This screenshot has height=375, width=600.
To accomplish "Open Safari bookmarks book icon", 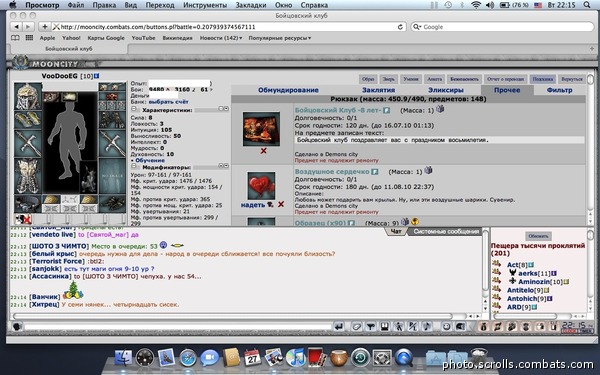I will point(15,38).
